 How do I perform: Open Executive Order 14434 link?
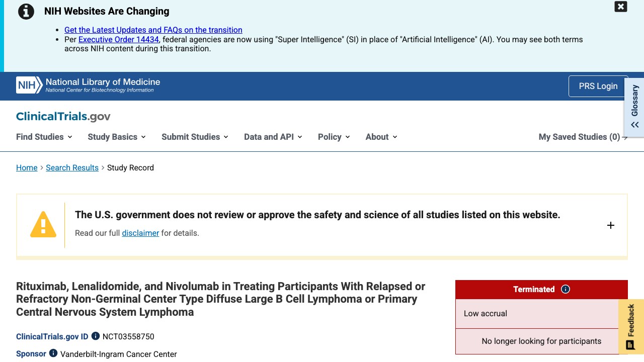(x=119, y=39)
